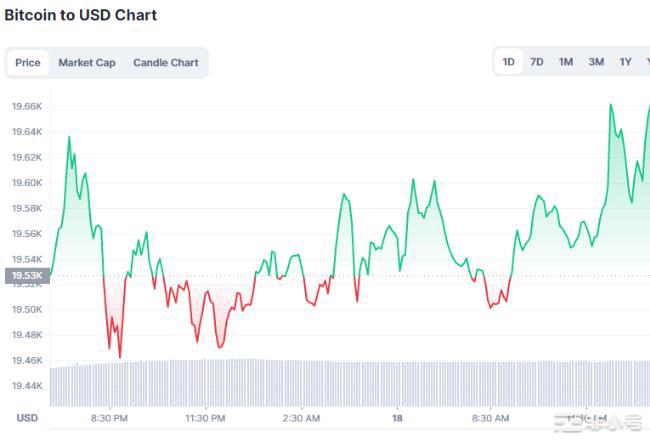Click the 19.48K y-axis label
Image resolution: width=650 pixels, height=441 pixels.
tap(27, 335)
